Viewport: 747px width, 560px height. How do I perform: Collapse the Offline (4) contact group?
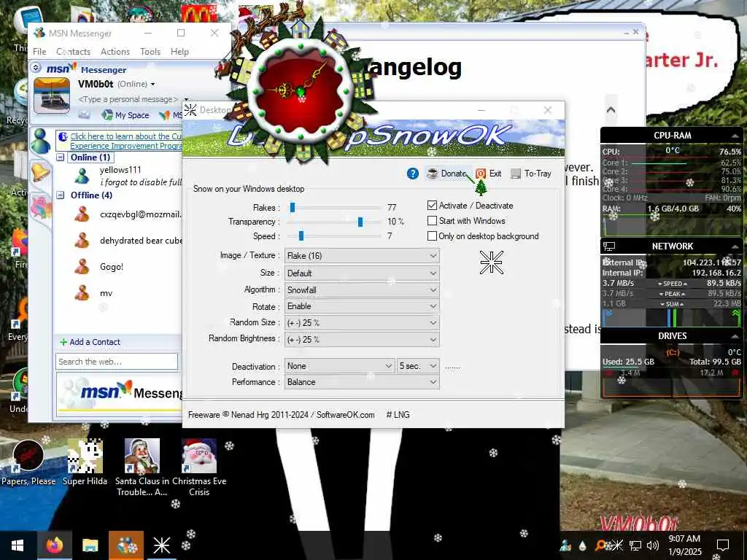tap(61, 195)
